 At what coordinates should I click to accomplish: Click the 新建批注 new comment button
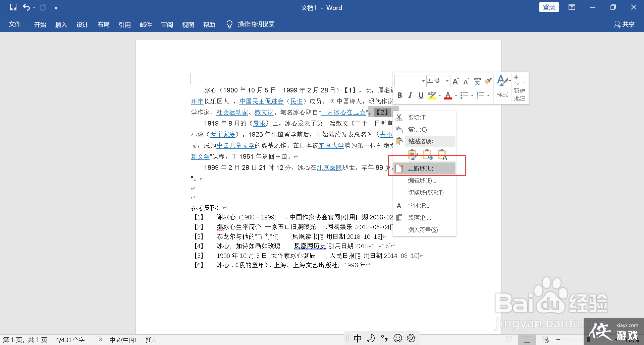[520, 88]
